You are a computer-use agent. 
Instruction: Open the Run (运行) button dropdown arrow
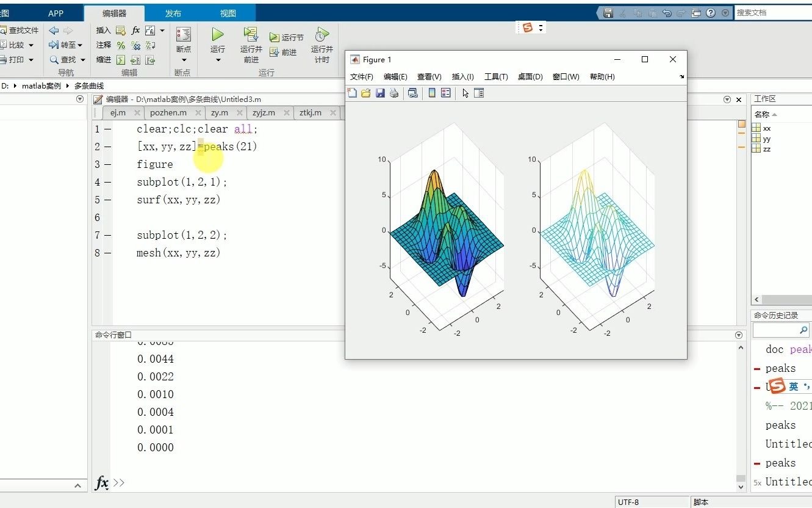(218, 60)
